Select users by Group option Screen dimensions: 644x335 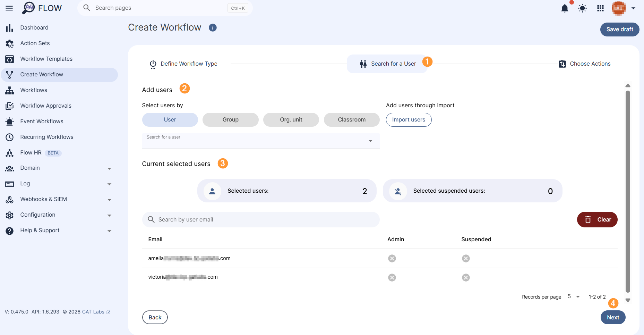(231, 120)
